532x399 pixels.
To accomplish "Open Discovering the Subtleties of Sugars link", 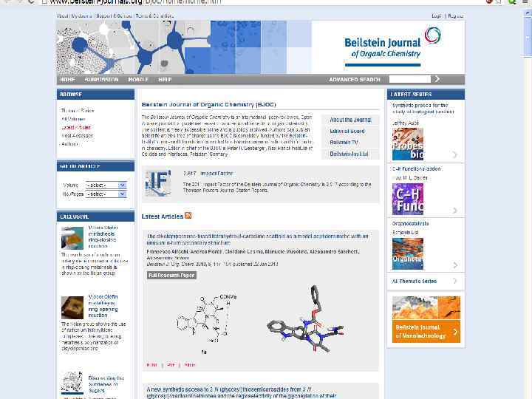I will pos(106,384).
